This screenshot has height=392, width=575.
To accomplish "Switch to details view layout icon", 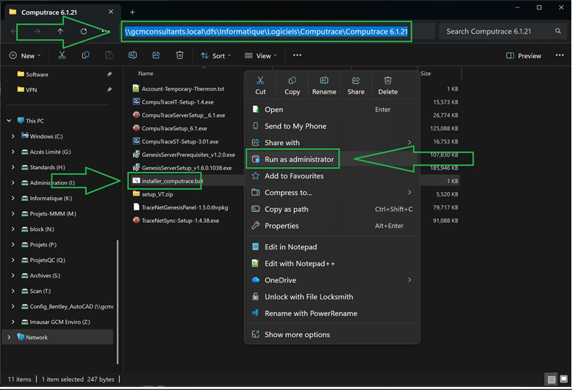I will pos(551,379).
